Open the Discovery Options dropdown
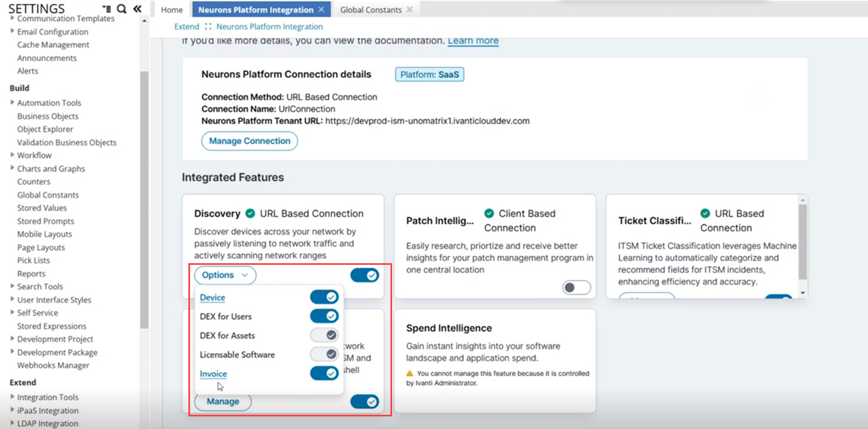 tap(225, 275)
